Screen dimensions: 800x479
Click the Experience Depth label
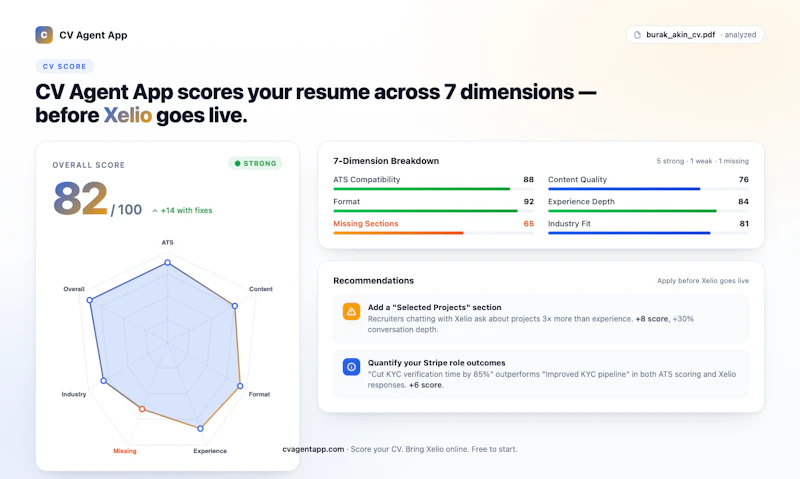point(581,201)
